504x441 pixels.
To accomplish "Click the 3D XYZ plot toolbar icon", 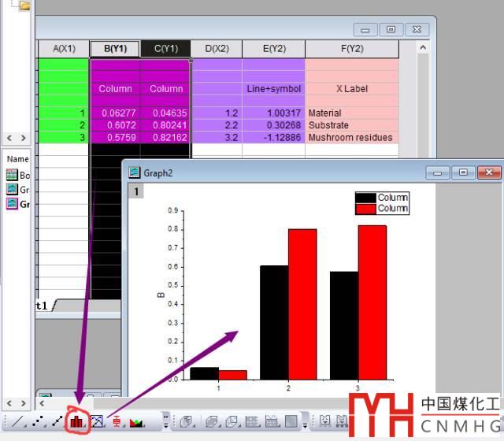I will pyautogui.click(x=187, y=421).
